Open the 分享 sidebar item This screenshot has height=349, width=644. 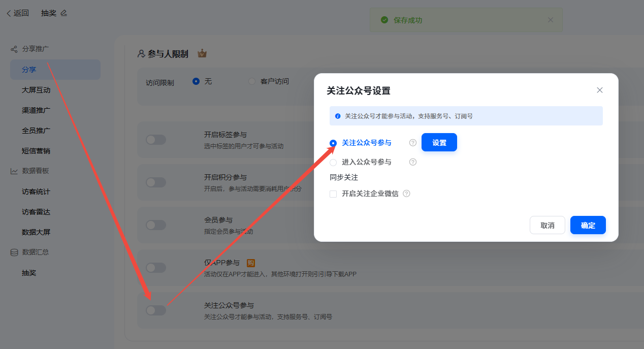coord(55,70)
